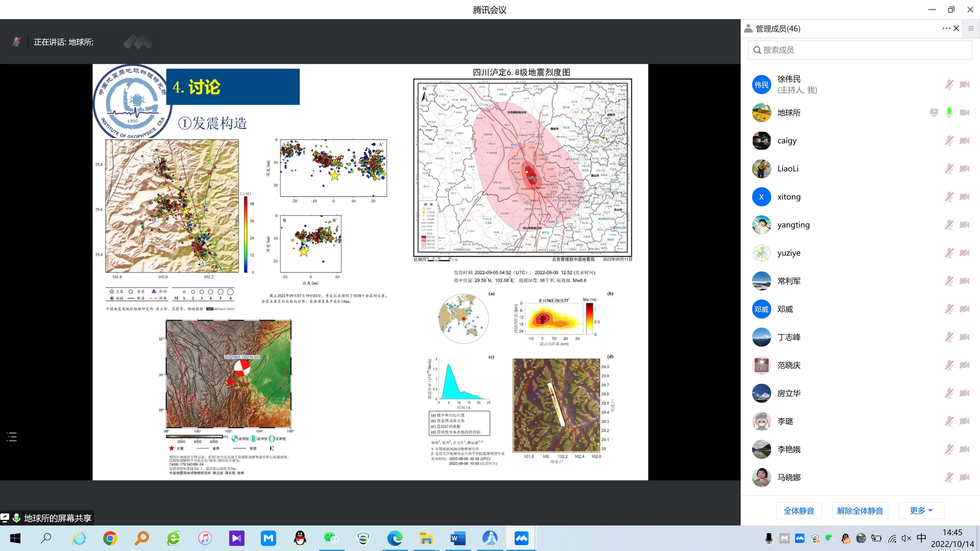Click the hamburger menu icon in the panel corner
This screenshot has height=551, width=980.
click(x=971, y=29)
